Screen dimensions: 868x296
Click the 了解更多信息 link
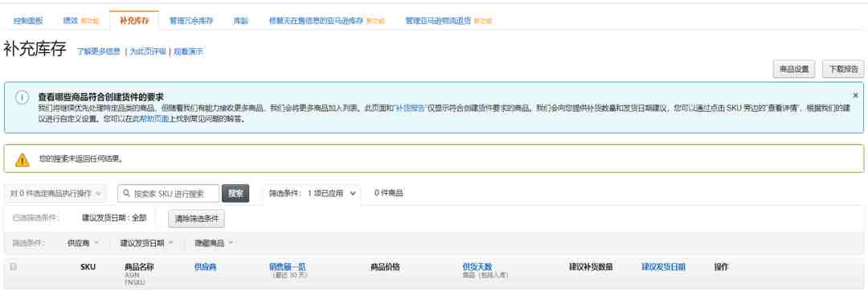99,51
